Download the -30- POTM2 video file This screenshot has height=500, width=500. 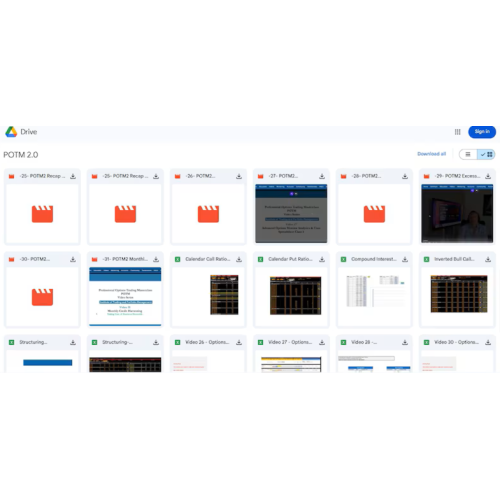pyautogui.click(x=73, y=259)
